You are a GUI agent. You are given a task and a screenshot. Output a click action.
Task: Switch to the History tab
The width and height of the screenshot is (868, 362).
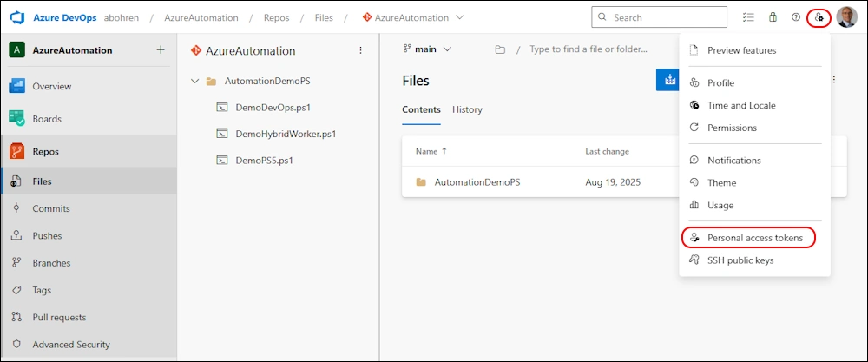point(467,110)
